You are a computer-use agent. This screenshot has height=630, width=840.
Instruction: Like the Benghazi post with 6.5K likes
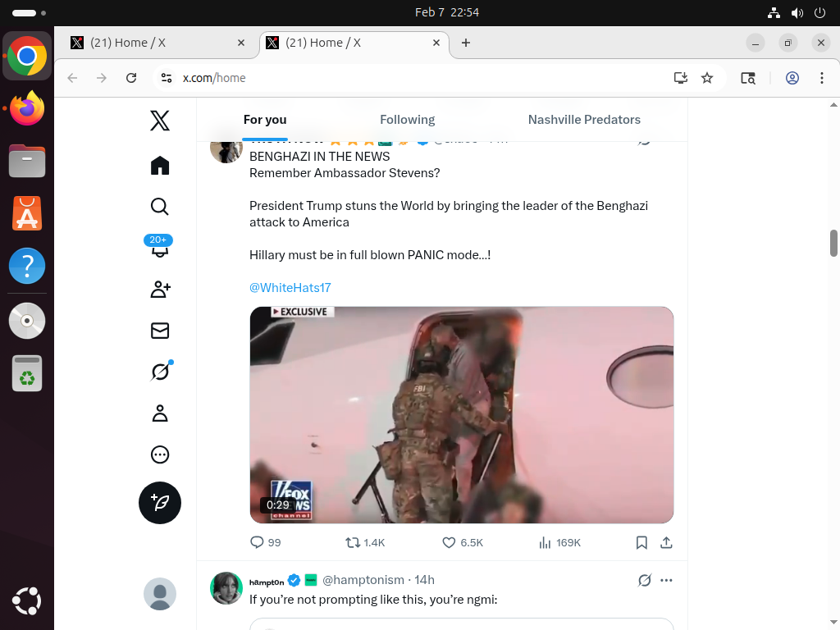click(x=449, y=543)
